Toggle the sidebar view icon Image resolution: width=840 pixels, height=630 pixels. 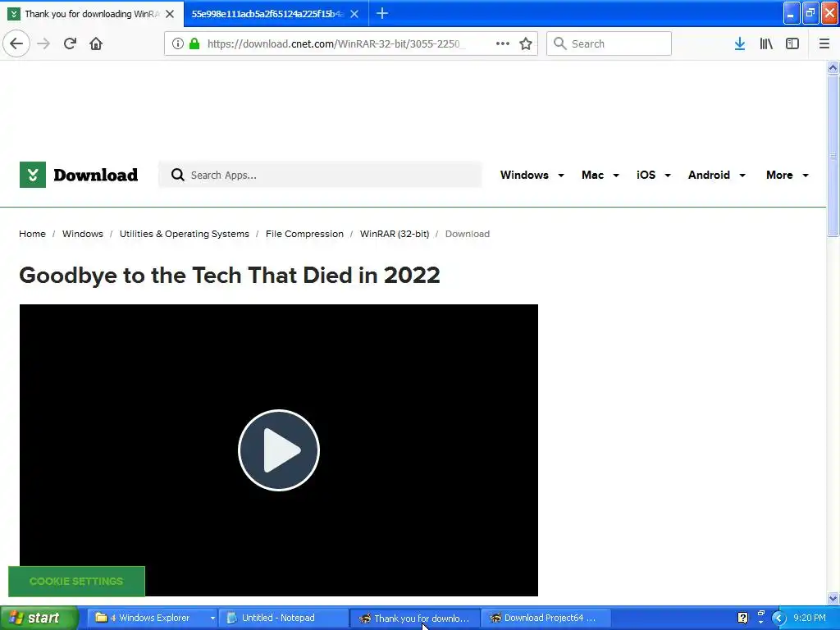pos(792,43)
